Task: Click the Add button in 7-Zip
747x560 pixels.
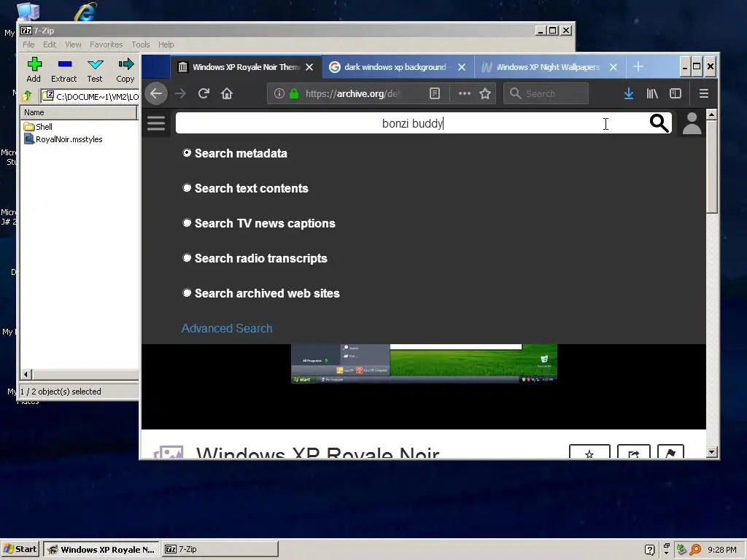Action: click(34, 69)
